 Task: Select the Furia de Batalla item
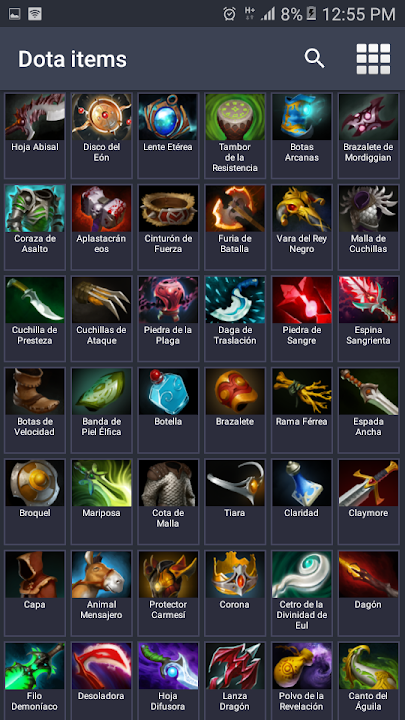click(235, 227)
